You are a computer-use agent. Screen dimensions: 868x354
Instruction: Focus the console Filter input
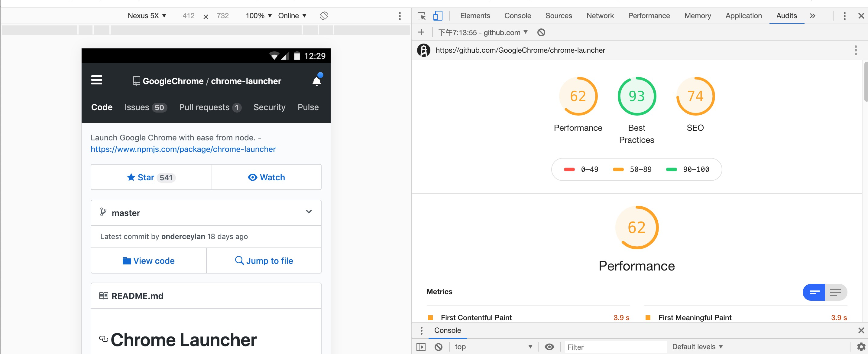pos(616,347)
